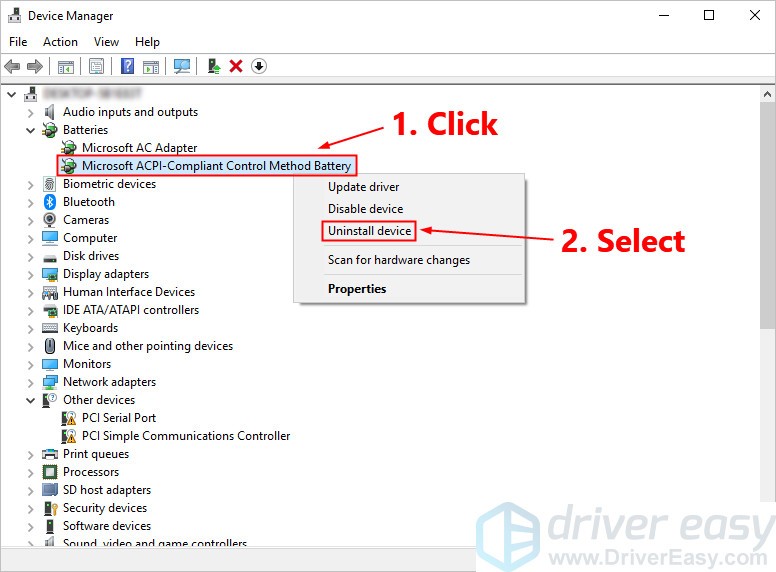This screenshot has height=572, width=776.
Task: Click the Back arrow toolbar icon
Action: [12, 66]
